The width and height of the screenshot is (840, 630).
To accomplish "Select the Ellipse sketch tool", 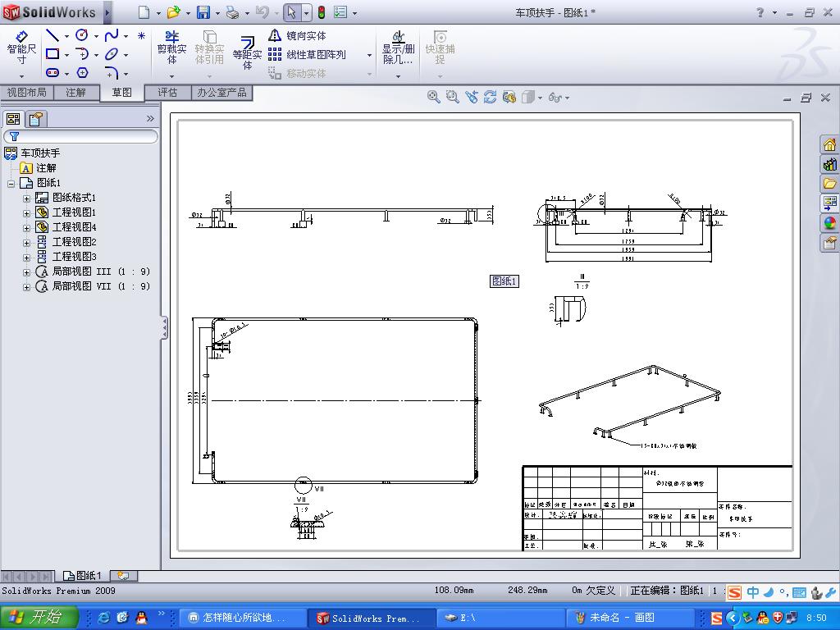I will 111,53.
